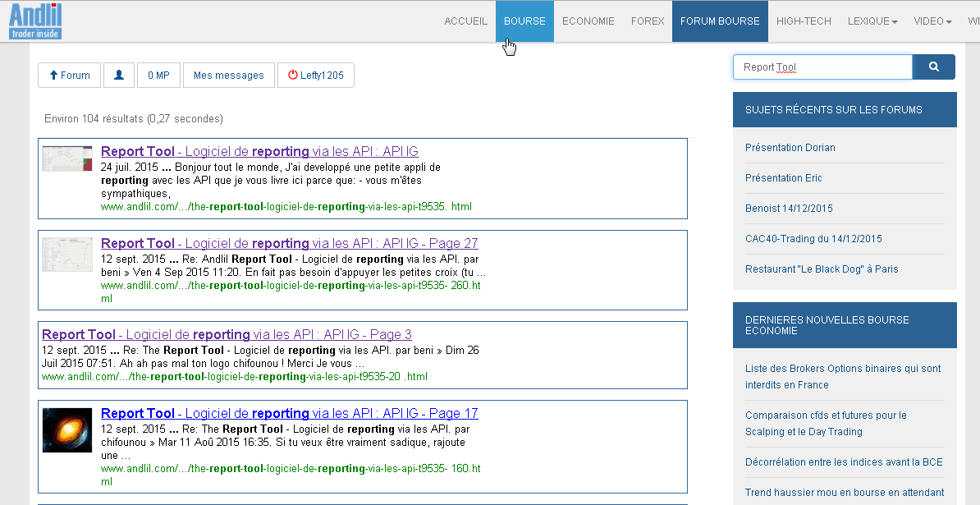The image size is (980, 505).
Task: Open green URL ending t9535- 160.html
Action: click(291, 475)
